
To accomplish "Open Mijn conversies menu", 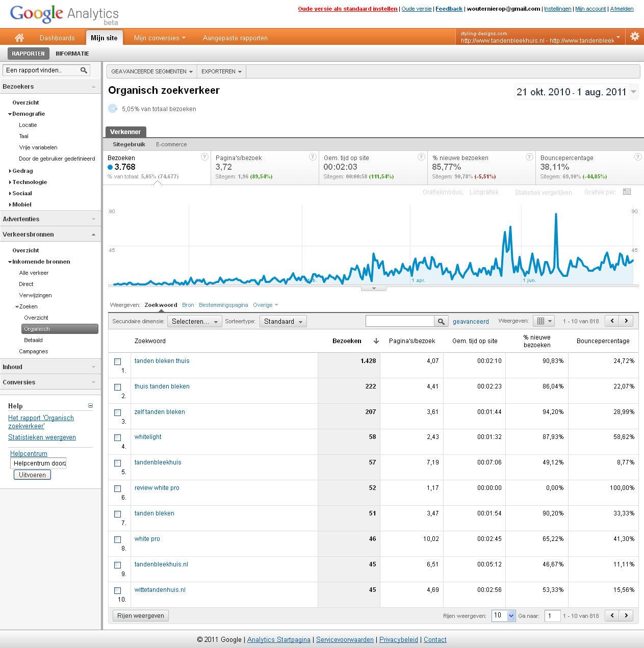I will (160, 38).
